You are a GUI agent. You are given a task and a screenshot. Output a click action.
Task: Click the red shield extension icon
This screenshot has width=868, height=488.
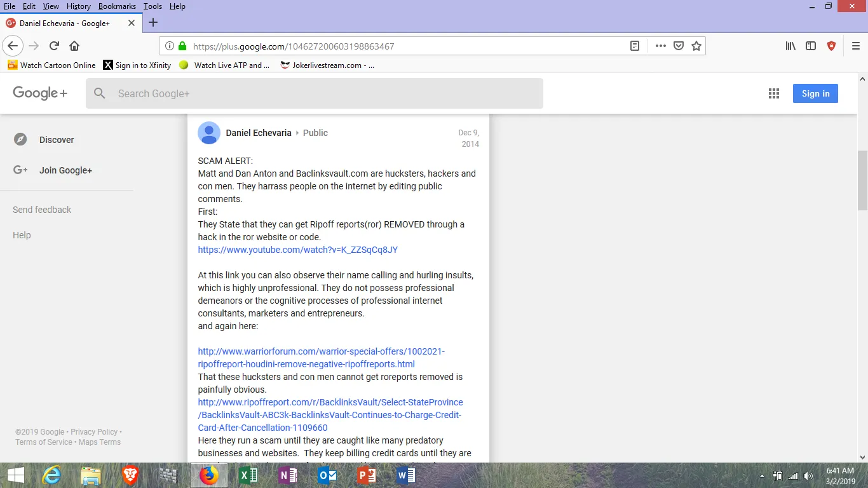(x=831, y=46)
